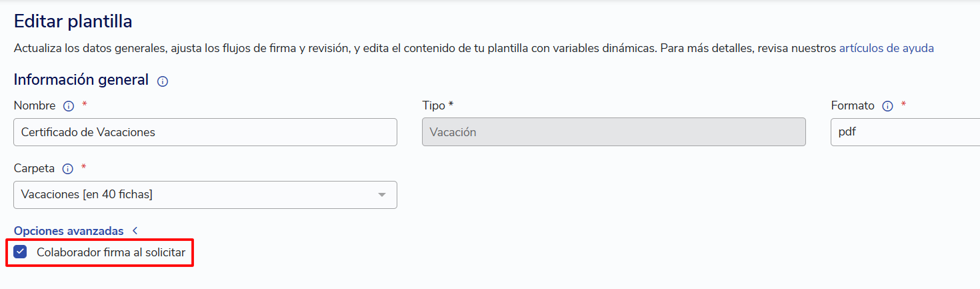Click the Colaborador firma al solicitar label text
Viewport: 980px width, 289px height.
tap(111, 253)
